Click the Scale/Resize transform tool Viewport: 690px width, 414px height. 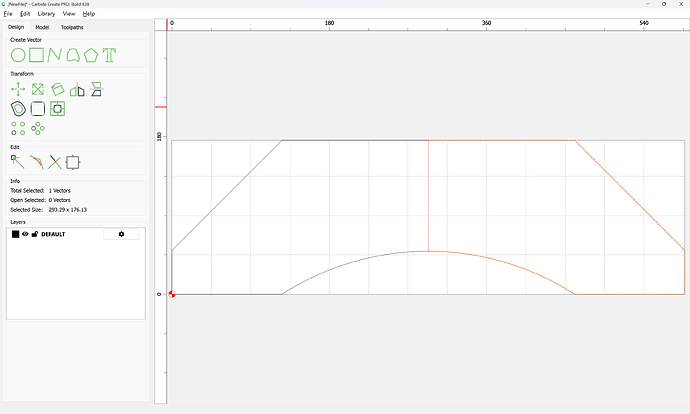pyautogui.click(x=37, y=89)
